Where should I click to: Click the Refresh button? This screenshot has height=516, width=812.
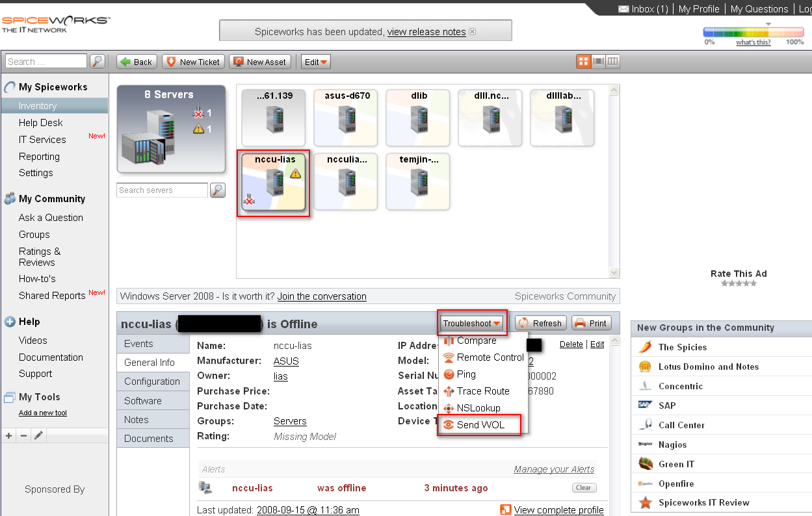pyautogui.click(x=541, y=323)
